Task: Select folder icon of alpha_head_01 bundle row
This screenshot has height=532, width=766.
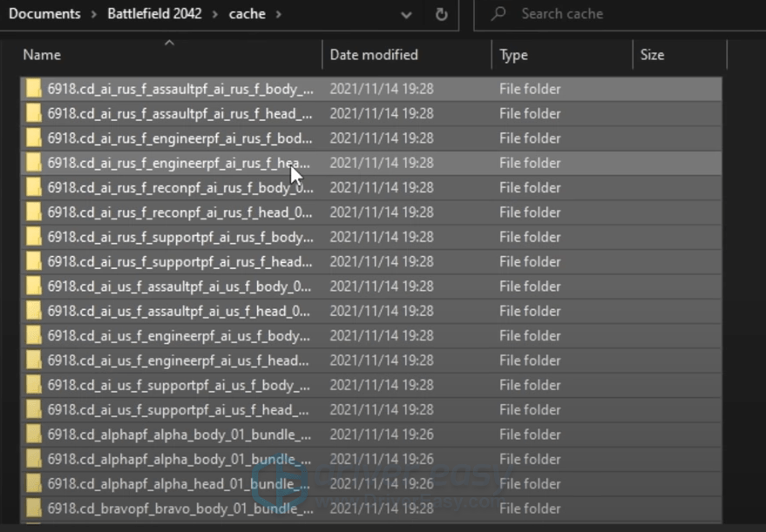Action: (34, 484)
